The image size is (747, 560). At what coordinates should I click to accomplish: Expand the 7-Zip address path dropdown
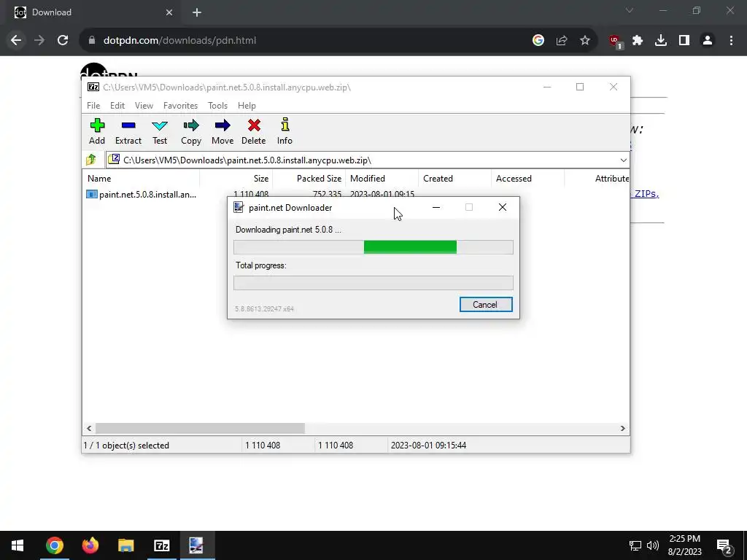pyautogui.click(x=623, y=160)
